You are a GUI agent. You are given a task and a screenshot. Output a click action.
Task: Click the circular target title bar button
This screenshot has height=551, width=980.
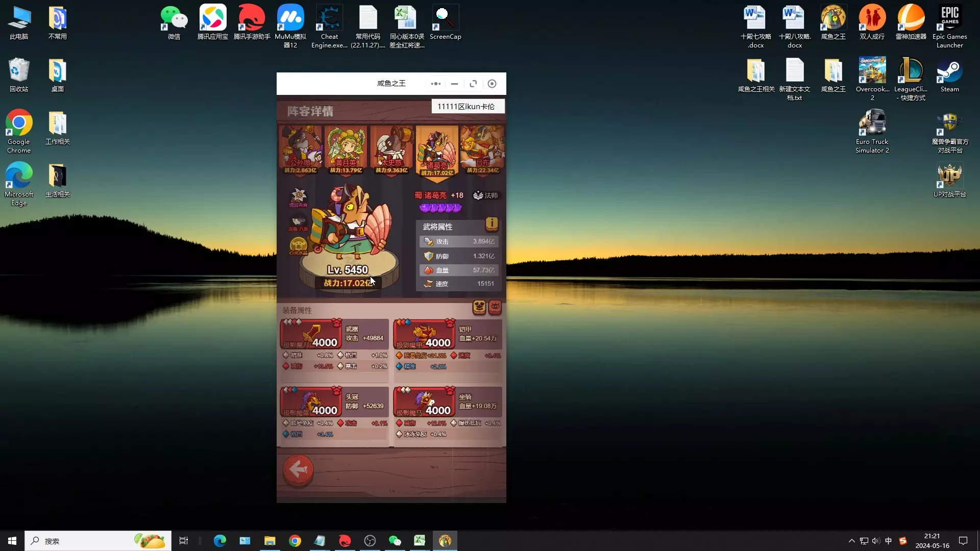(x=492, y=84)
